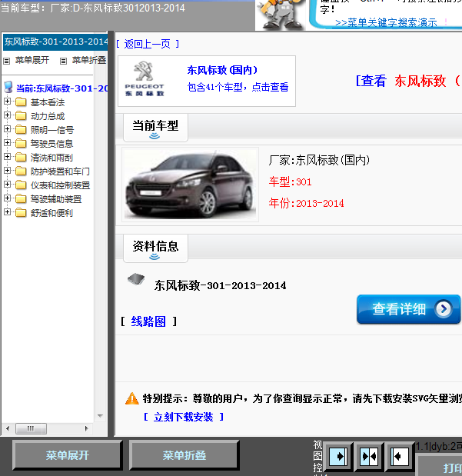Click the Peugeot lion logo

pos(144,71)
